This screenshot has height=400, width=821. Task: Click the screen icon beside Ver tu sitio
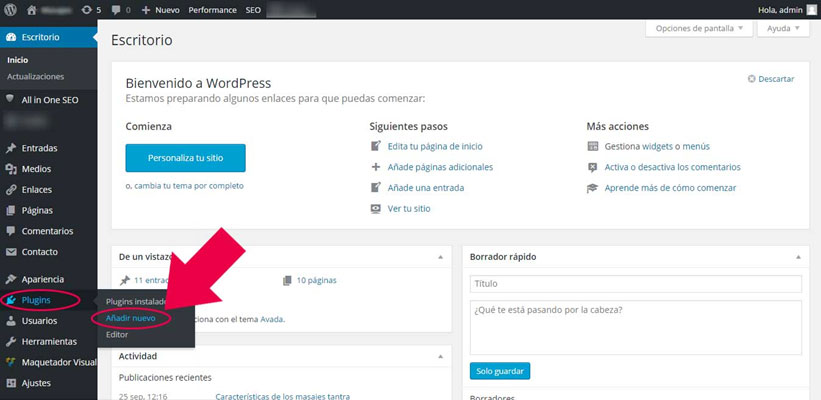pyautogui.click(x=375, y=208)
